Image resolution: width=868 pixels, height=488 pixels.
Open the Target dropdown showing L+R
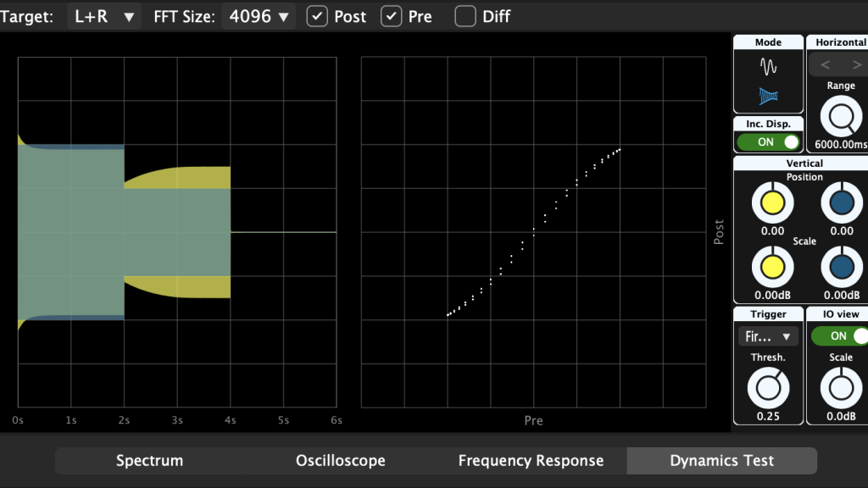103,15
